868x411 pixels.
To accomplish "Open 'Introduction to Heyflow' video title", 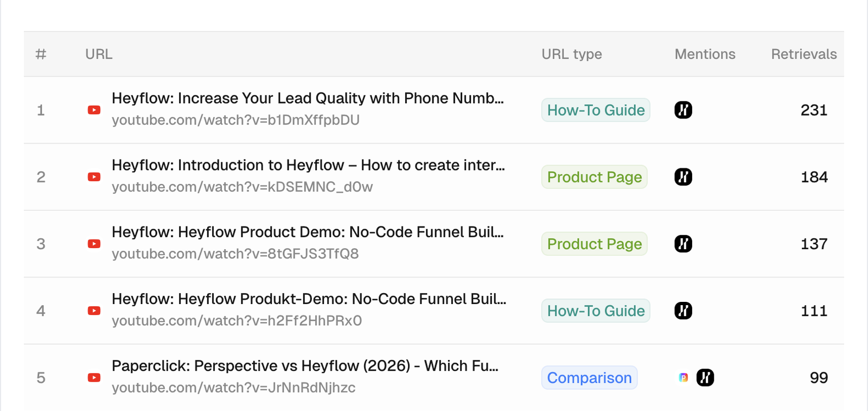I will (308, 165).
